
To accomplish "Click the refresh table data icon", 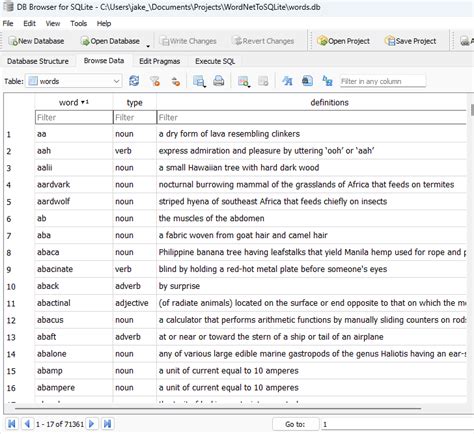I will click(x=134, y=81).
